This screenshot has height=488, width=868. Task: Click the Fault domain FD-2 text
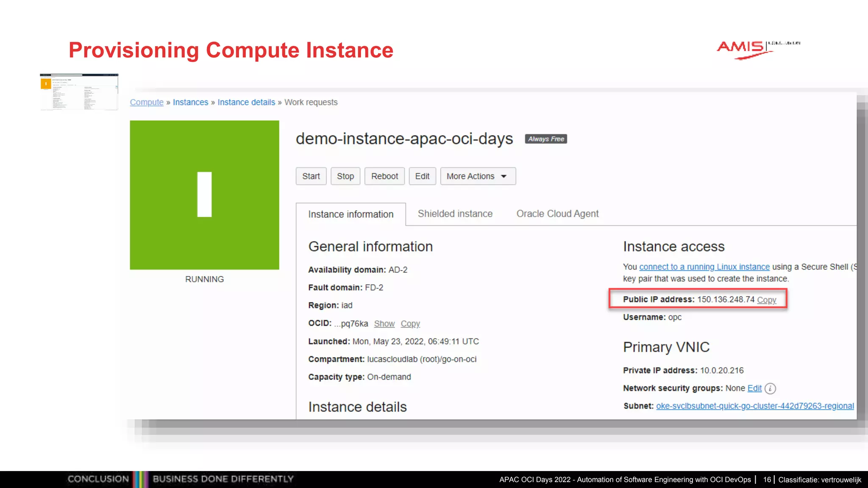(345, 288)
